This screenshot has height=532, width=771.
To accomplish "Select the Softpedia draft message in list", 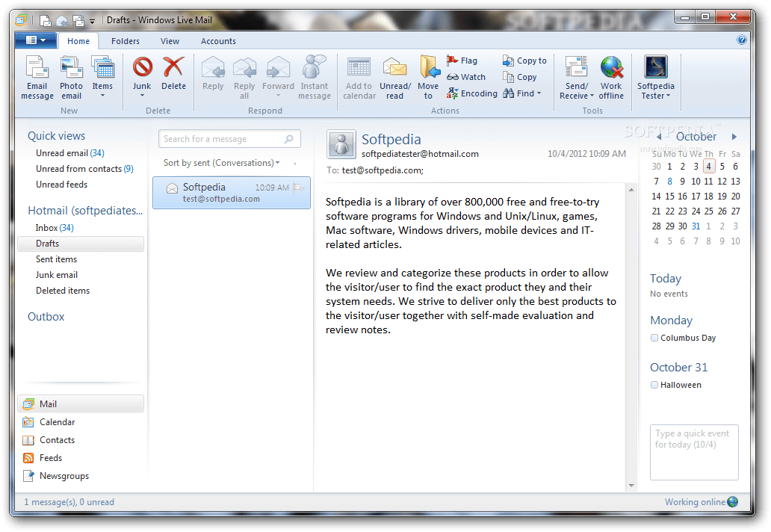I will point(232,193).
